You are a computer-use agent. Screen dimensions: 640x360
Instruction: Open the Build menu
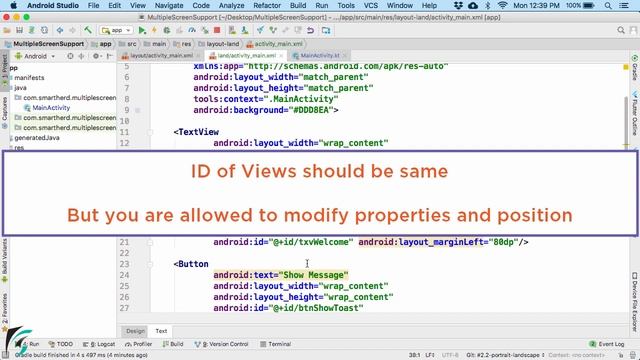[298, 5]
